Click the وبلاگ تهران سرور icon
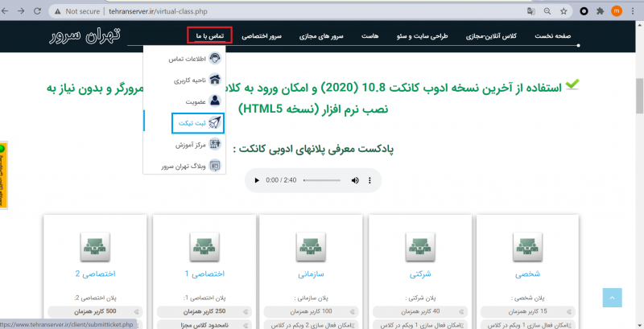 point(216,166)
